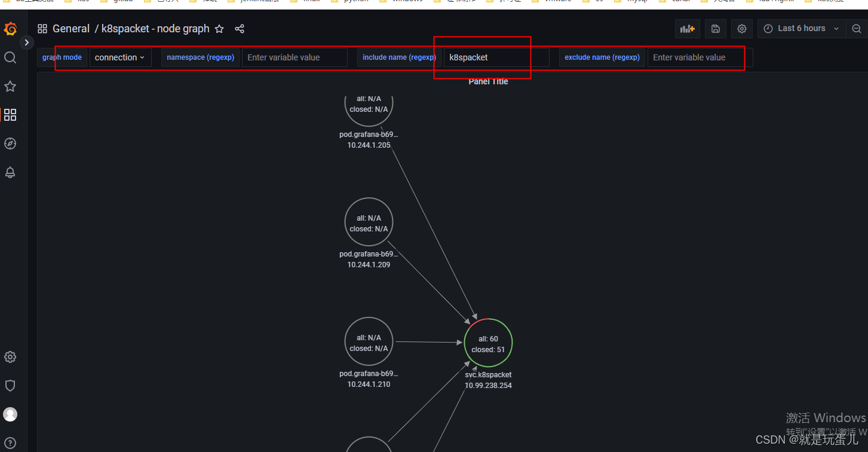Click the include name (regexp) label
The image size is (868, 452).
(x=399, y=57)
